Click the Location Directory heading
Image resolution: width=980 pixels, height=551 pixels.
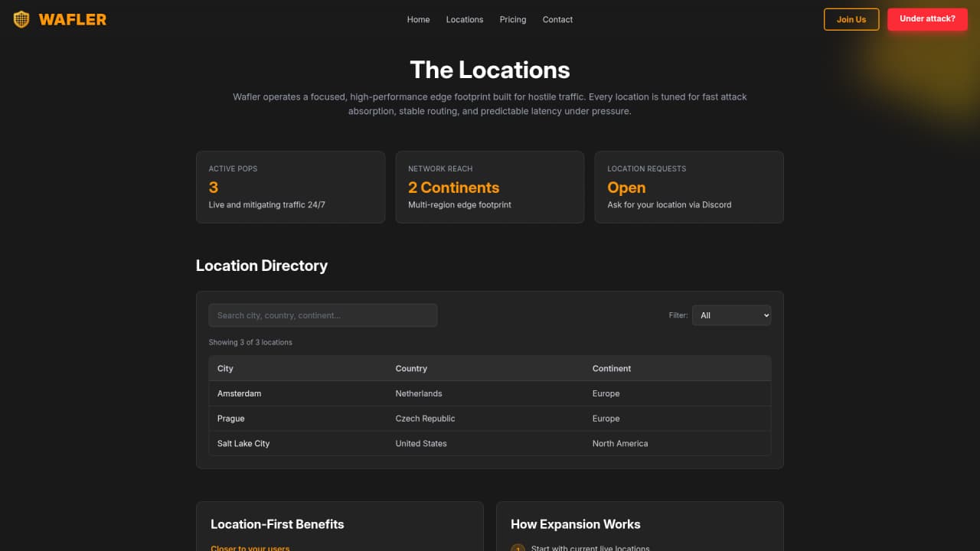click(x=262, y=266)
